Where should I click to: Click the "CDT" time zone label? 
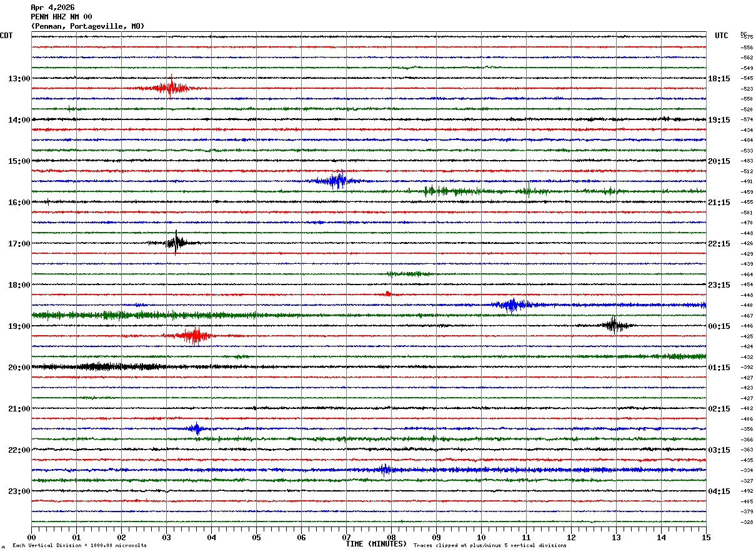point(6,36)
